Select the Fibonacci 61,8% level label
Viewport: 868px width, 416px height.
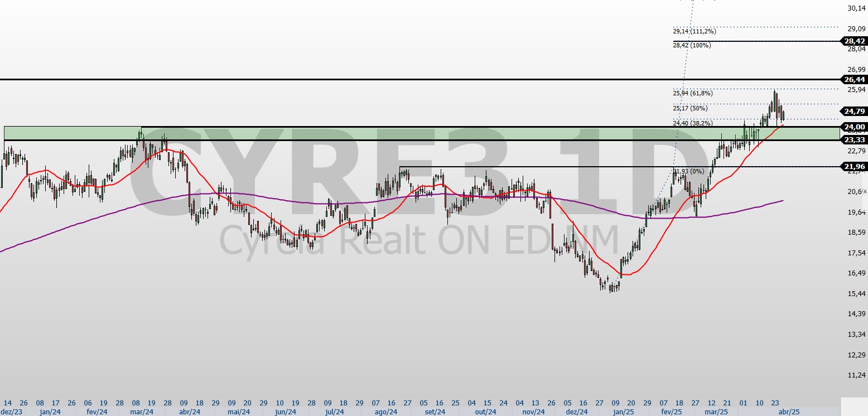click(692, 93)
